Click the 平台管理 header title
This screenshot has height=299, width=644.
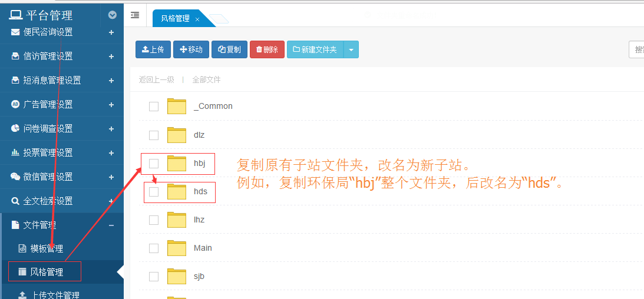pyautogui.click(x=49, y=15)
